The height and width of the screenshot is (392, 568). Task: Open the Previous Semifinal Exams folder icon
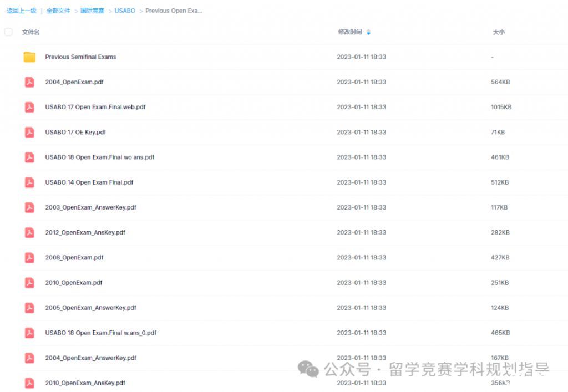point(29,57)
